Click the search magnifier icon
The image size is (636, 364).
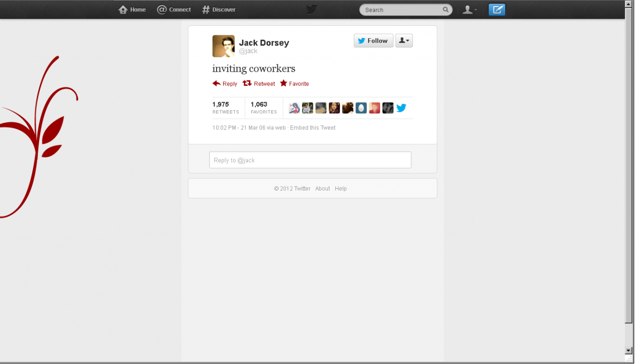point(446,9)
